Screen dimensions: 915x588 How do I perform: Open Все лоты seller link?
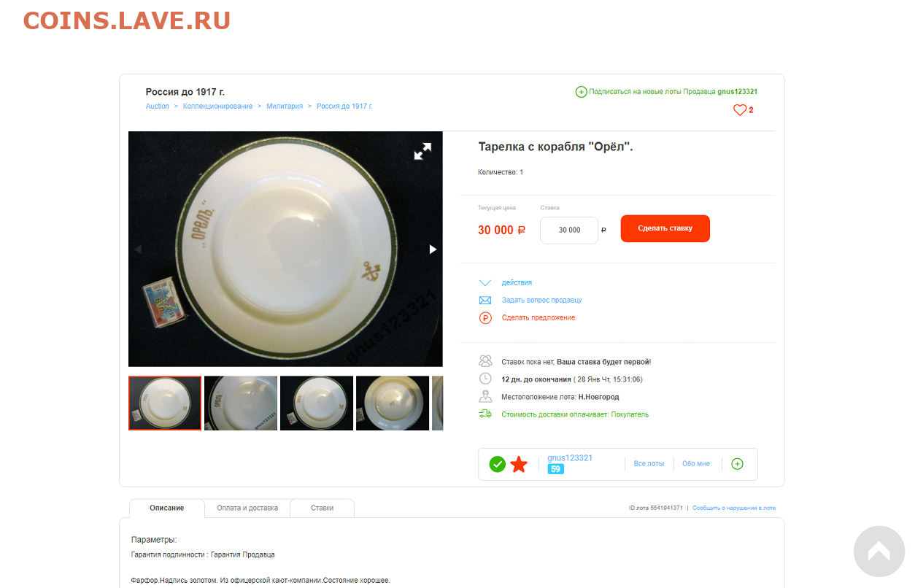tap(649, 464)
